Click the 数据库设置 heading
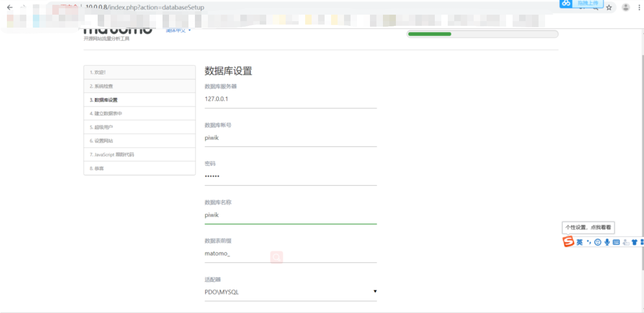Image resolution: width=644 pixels, height=313 pixels. [x=228, y=71]
